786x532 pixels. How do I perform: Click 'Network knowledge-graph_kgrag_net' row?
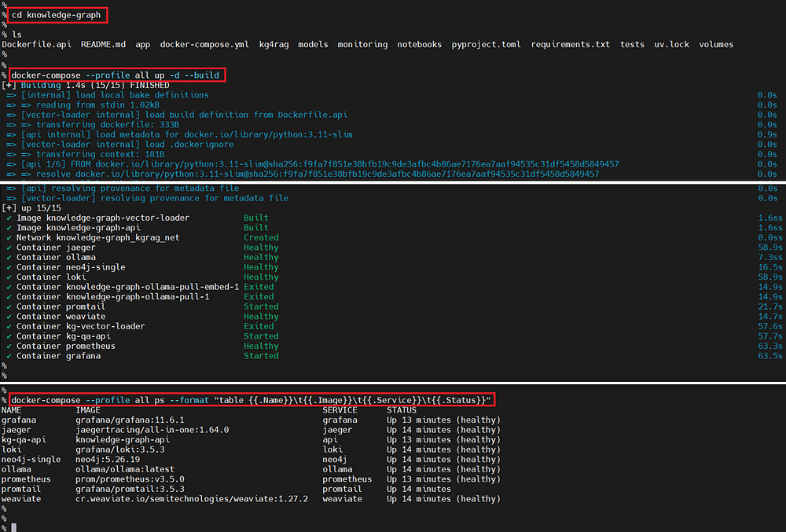point(394,237)
